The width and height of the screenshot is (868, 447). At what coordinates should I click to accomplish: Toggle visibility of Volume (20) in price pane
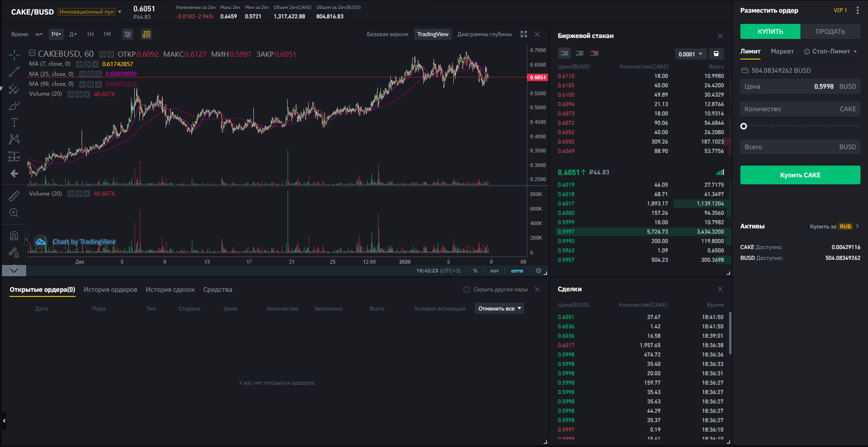click(71, 94)
